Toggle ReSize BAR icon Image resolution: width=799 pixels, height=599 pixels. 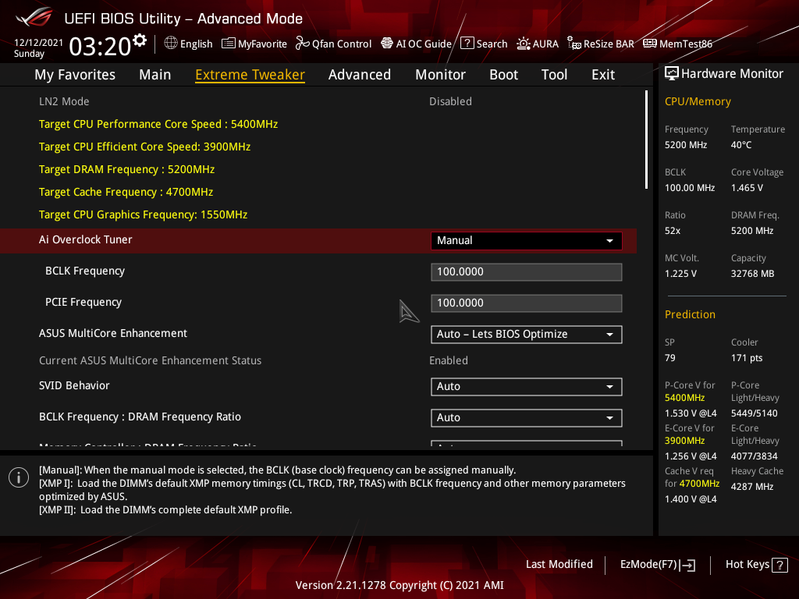[574, 43]
